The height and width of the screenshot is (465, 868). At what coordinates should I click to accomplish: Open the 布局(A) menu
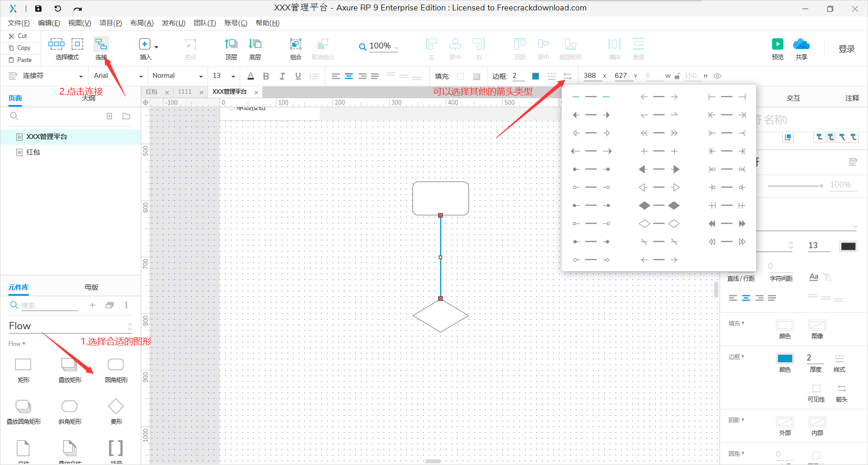[x=142, y=23]
